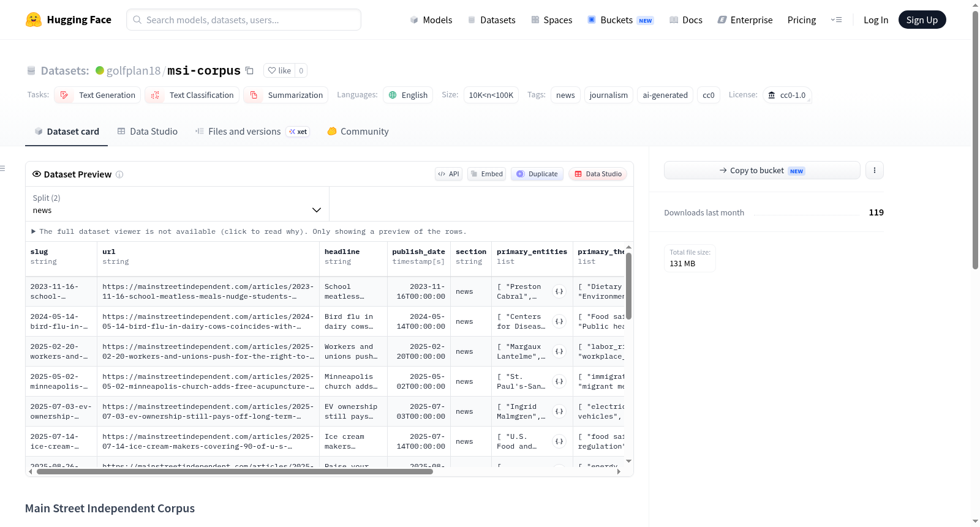Click the ai-generated tag
The image size is (980, 527).
665,95
